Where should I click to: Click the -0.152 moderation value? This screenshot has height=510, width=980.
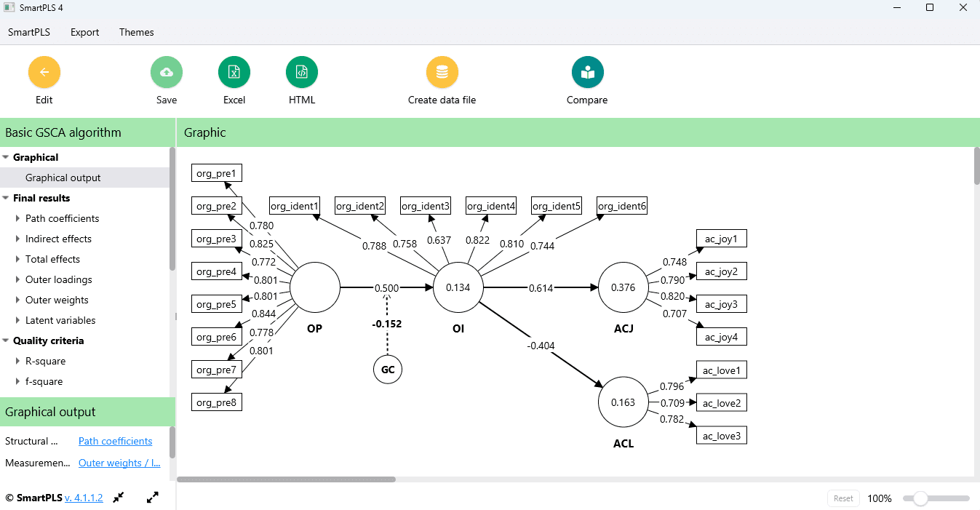click(x=387, y=324)
